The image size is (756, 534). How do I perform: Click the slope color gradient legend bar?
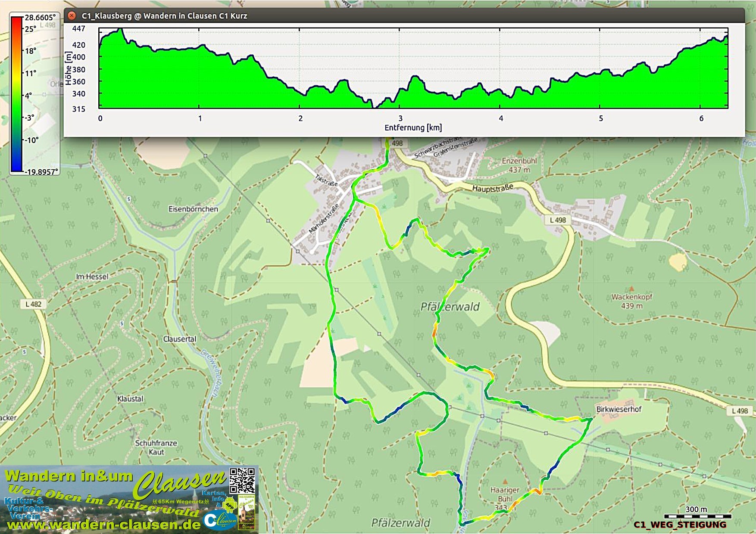click(x=16, y=94)
